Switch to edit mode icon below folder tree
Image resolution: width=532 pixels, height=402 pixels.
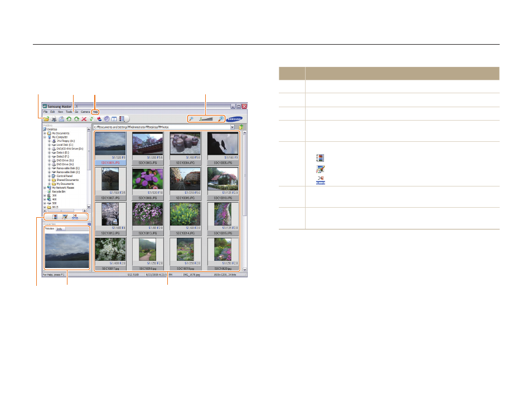click(65, 217)
